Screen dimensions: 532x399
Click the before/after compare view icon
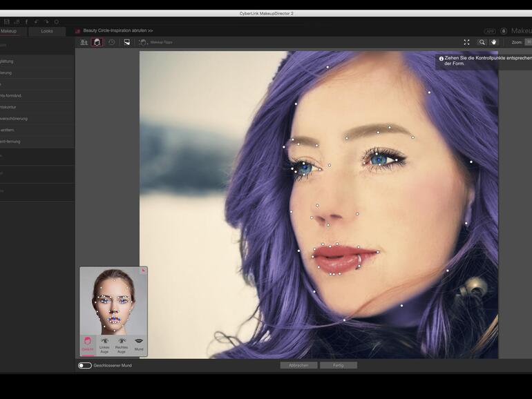pos(126,42)
